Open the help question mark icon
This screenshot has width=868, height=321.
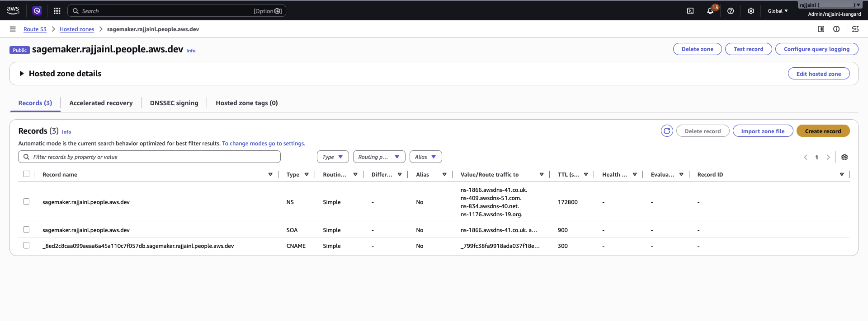pos(731,11)
